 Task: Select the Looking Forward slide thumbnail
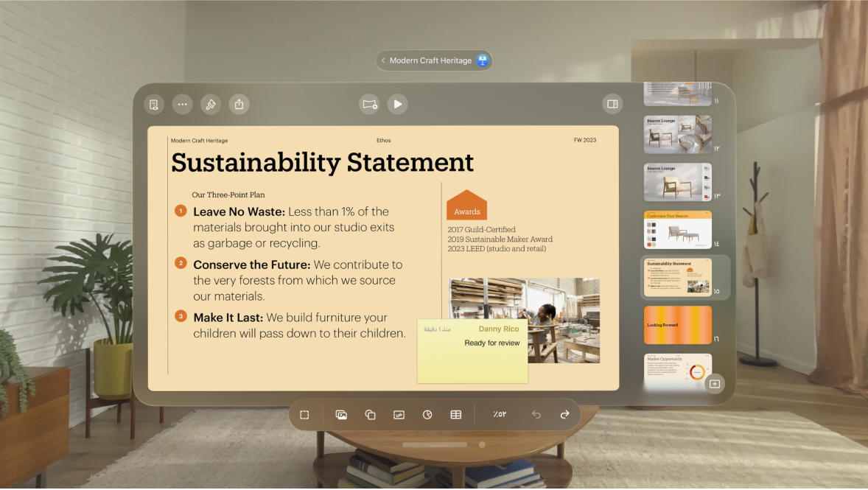pyautogui.click(x=677, y=325)
